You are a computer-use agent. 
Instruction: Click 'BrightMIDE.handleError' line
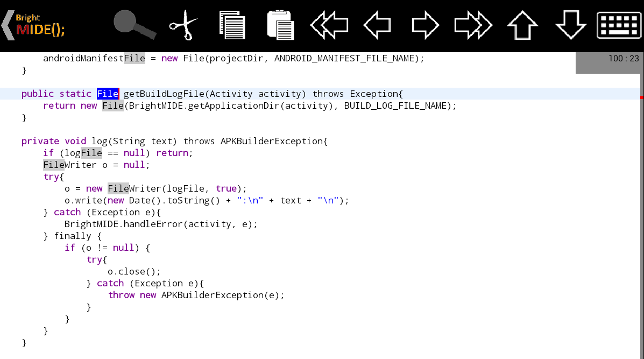coord(161,224)
